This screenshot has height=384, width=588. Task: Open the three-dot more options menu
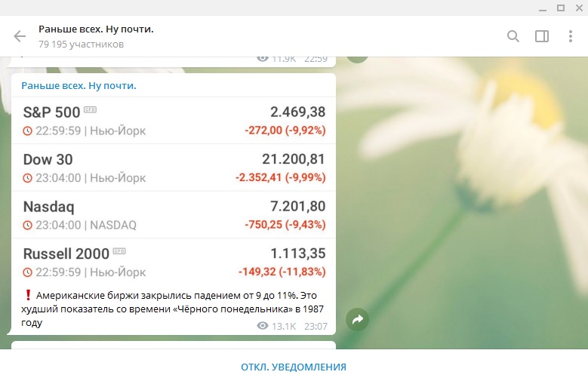click(571, 36)
